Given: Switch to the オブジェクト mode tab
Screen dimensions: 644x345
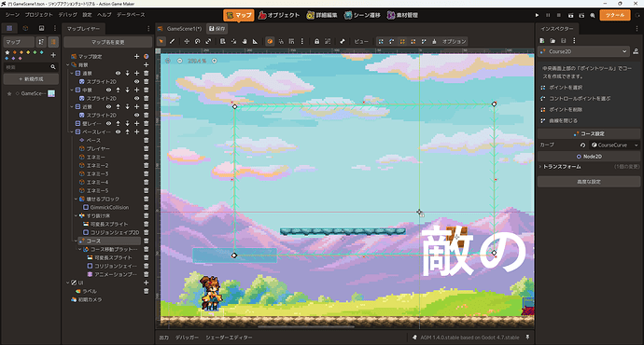Looking at the screenshot, I should (279, 15).
